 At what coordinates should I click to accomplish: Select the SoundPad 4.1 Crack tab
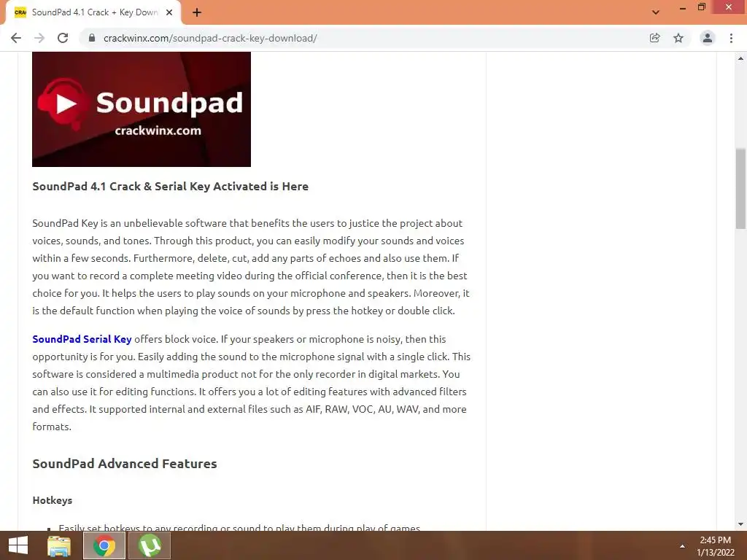(93, 13)
